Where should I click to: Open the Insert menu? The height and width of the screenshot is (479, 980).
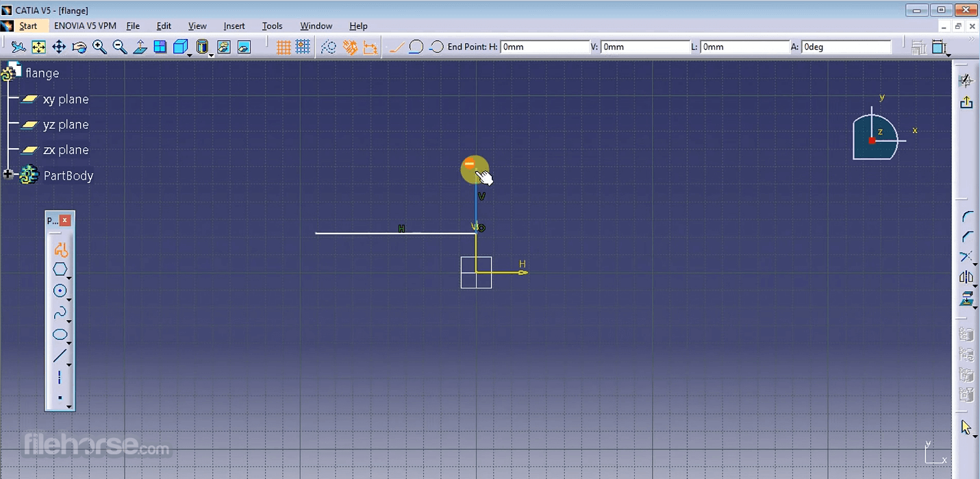(x=234, y=26)
